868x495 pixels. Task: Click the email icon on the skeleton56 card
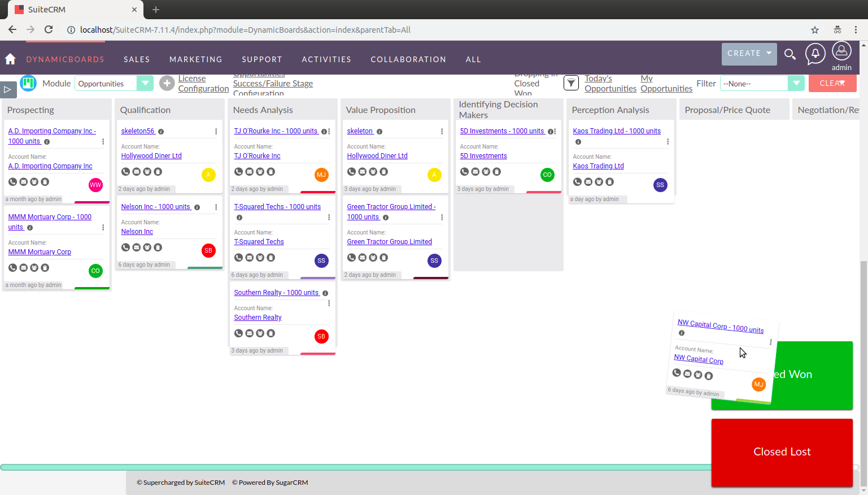click(x=136, y=171)
